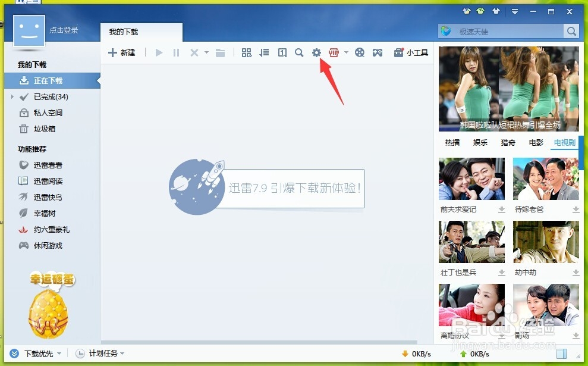The image size is (588, 366).
Task: Open the 韩国啦啦队 banner image
Action: coord(509,89)
